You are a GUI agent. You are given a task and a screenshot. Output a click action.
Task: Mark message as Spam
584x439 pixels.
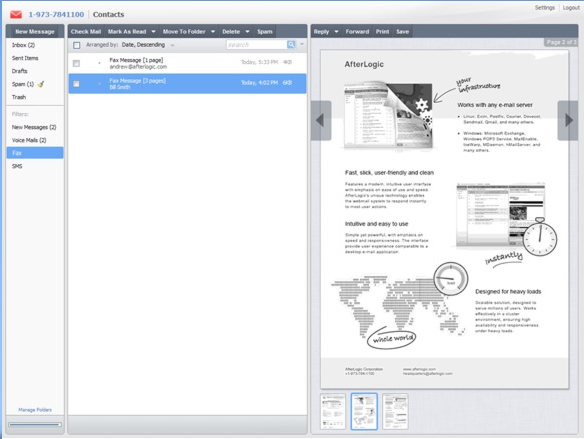[x=265, y=32]
